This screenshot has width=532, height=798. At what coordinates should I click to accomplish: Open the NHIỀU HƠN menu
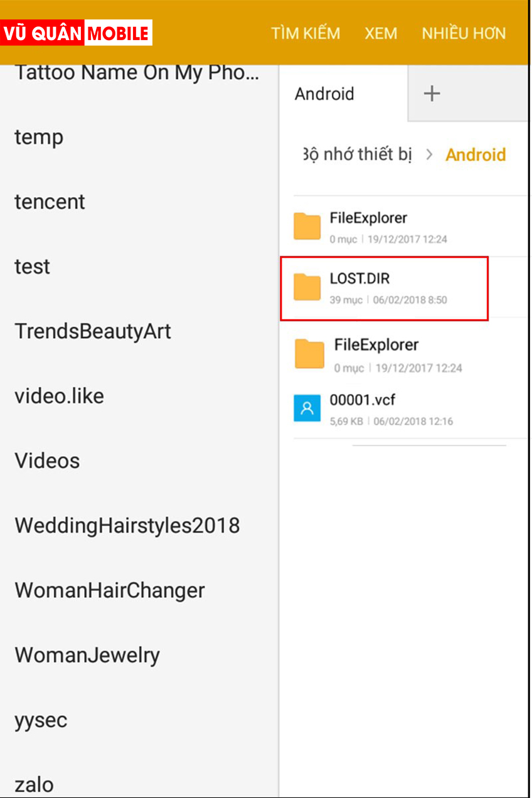[464, 33]
